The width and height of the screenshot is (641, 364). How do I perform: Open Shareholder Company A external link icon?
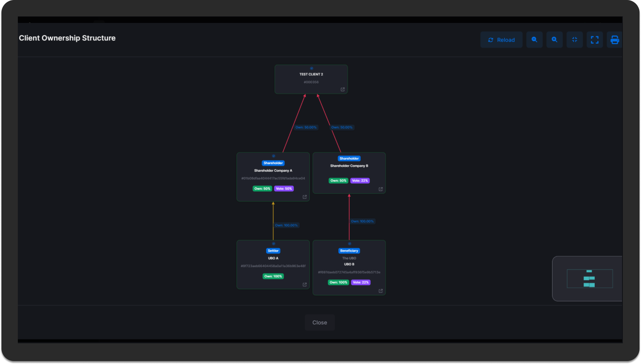tap(305, 197)
